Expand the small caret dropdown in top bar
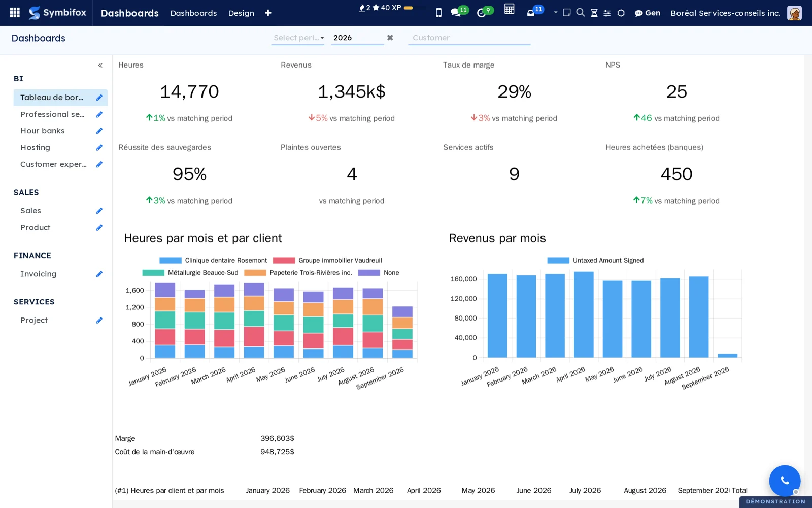Screen dimensions: 812x508 coord(556,13)
